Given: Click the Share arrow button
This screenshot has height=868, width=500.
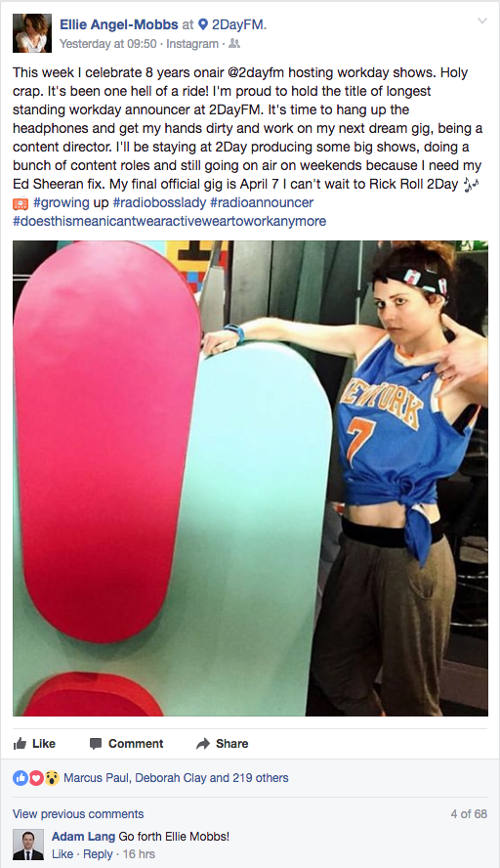Looking at the screenshot, I should pyautogui.click(x=222, y=744).
